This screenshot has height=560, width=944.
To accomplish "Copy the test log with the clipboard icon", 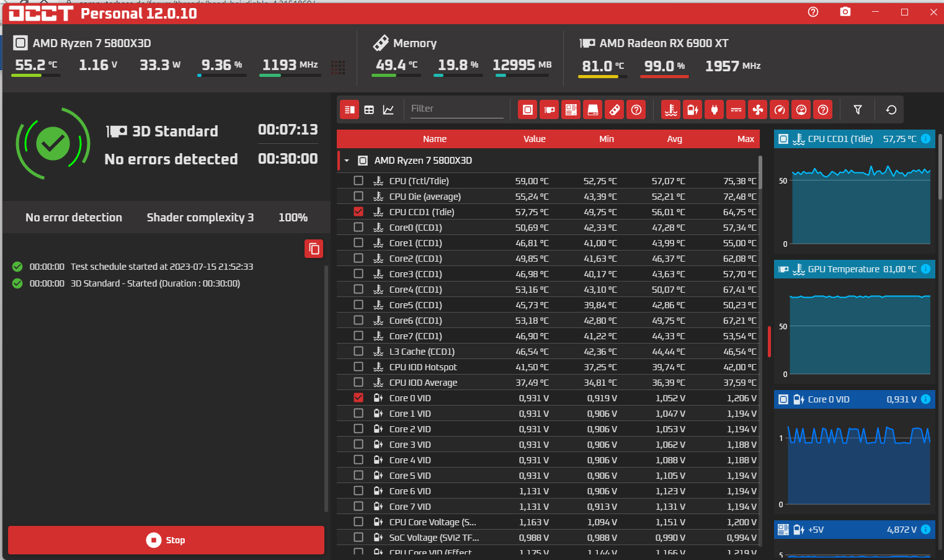I will pyautogui.click(x=314, y=249).
